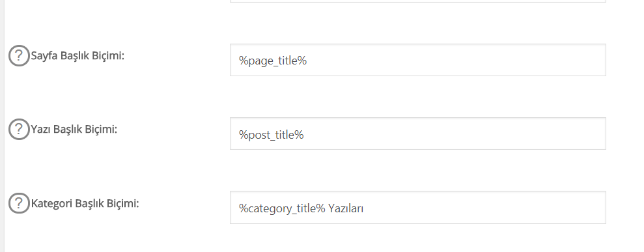This screenshot has height=252, width=644.
Task: Focus the Yazı Başlık Biçimi input field
Action: click(x=417, y=133)
